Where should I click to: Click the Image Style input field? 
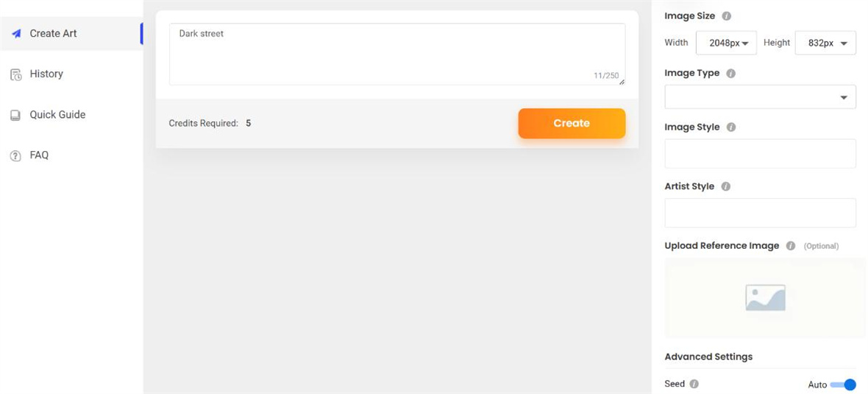(x=760, y=153)
